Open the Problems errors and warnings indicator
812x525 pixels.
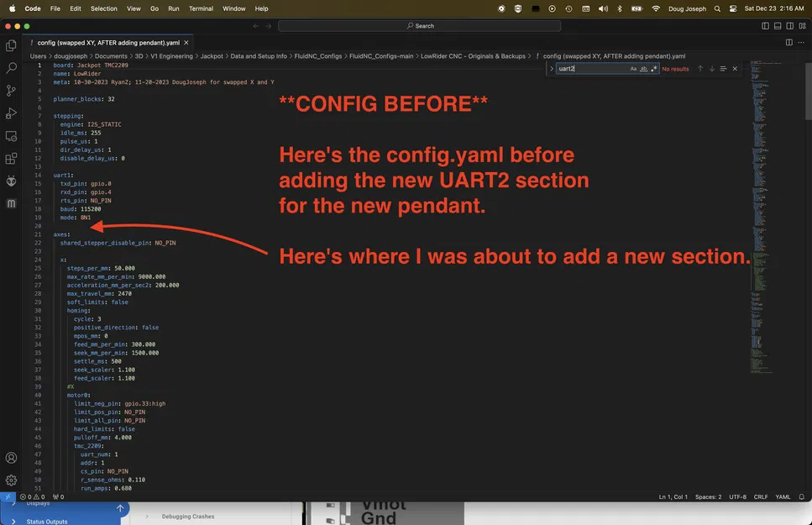pyautogui.click(x=32, y=496)
